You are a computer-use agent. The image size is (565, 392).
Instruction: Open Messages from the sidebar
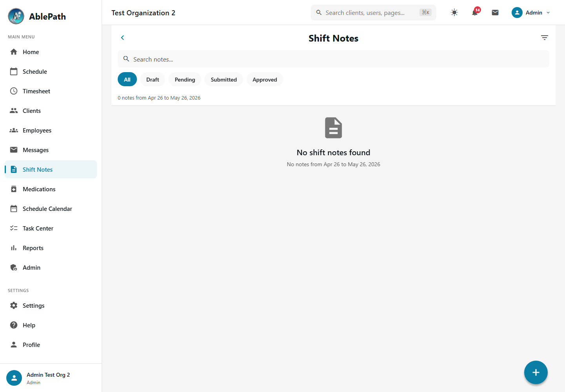(x=51, y=150)
